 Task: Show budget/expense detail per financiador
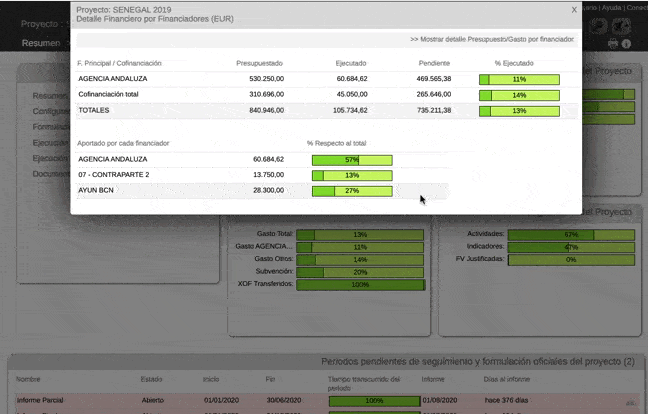tap(491, 40)
